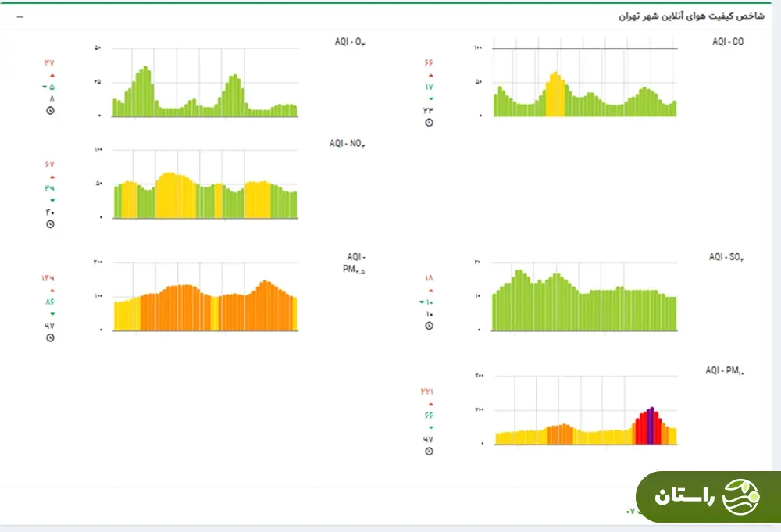Click the clock icon beside the CO chart
Screen dimensions: 781x532
pos(429,123)
